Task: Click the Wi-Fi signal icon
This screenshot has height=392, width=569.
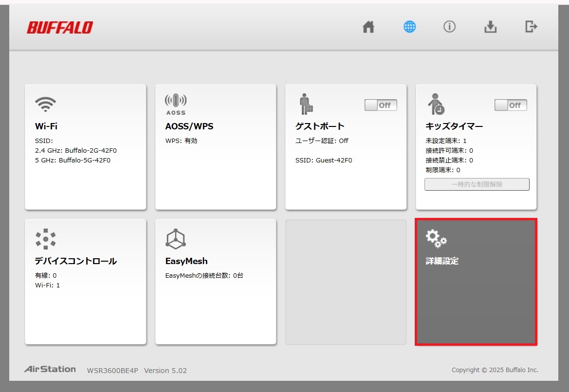Action: 45,104
